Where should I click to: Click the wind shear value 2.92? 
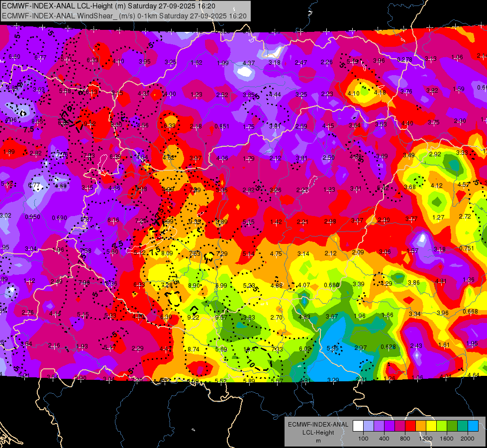pos(435,154)
